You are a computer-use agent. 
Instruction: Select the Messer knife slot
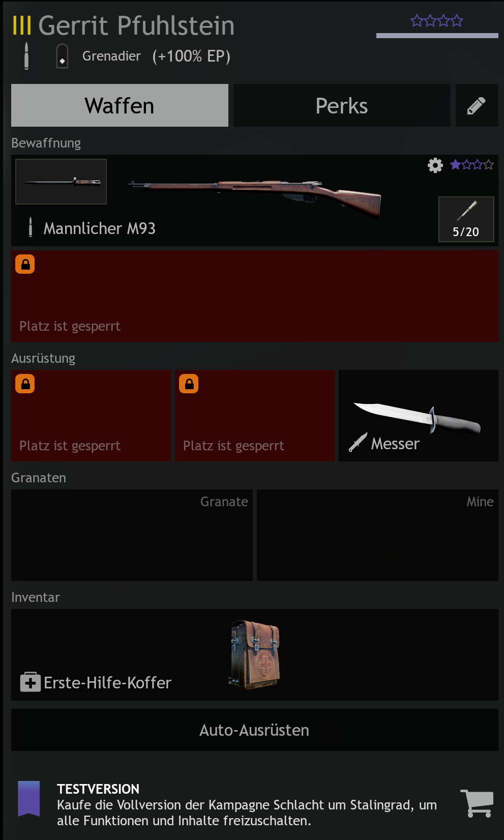[x=419, y=416]
